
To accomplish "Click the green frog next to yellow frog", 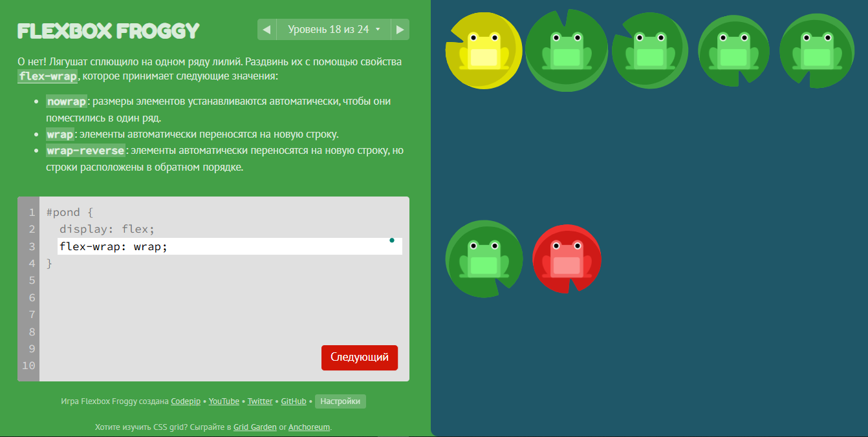I will click(567, 50).
